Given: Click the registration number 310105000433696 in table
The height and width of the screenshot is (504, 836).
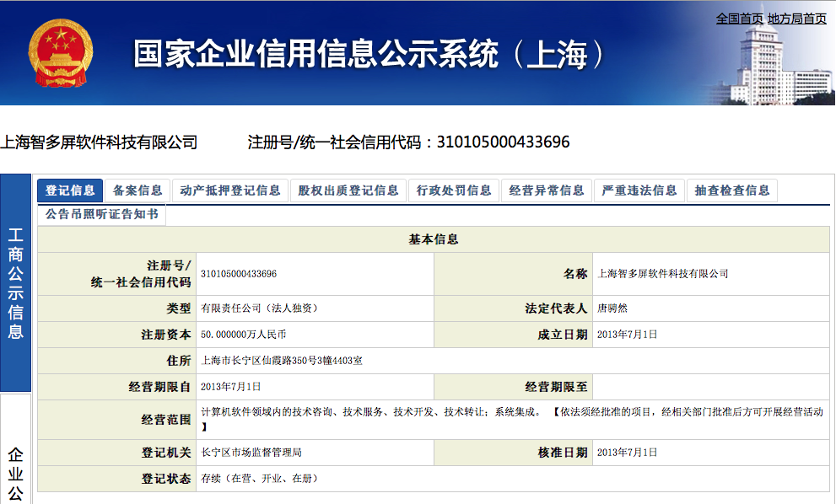Looking at the screenshot, I should click(239, 274).
